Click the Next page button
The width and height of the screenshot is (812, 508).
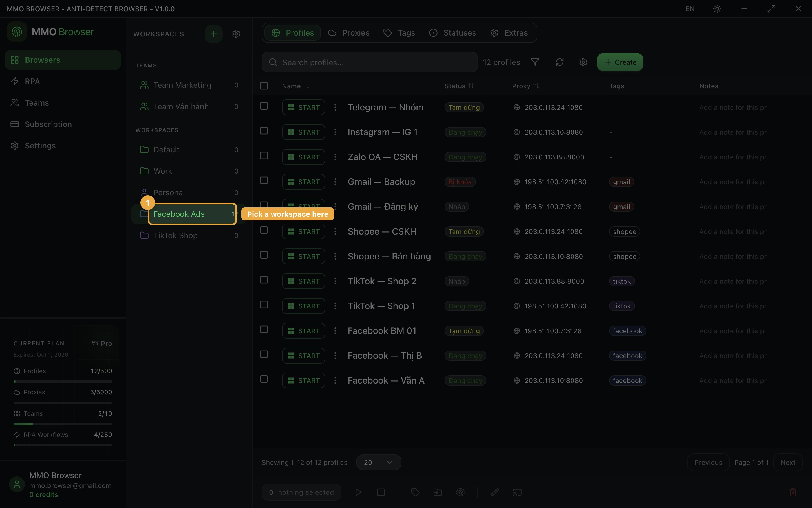click(x=788, y=462)
